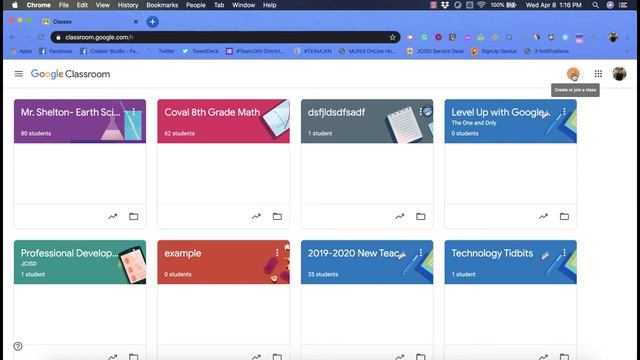
Task: Open gradebook for dsfjldsdfsadf class
Action: [x=400, y=216]
